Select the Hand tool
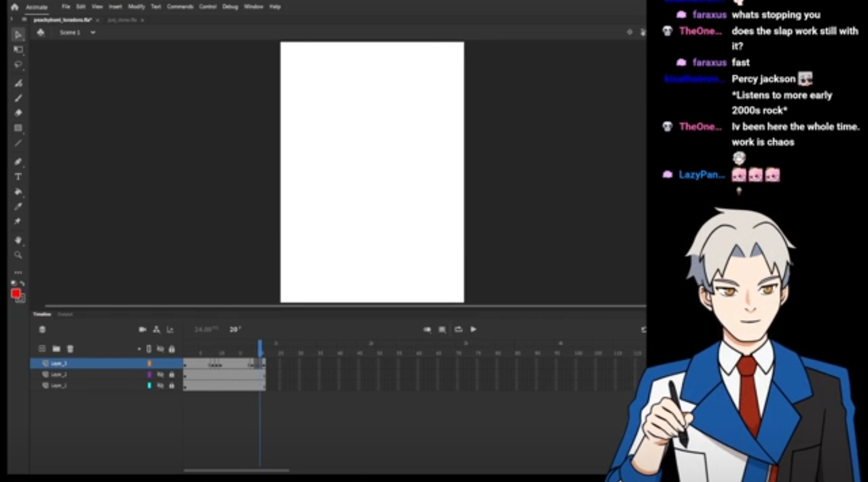 (18, 240)
